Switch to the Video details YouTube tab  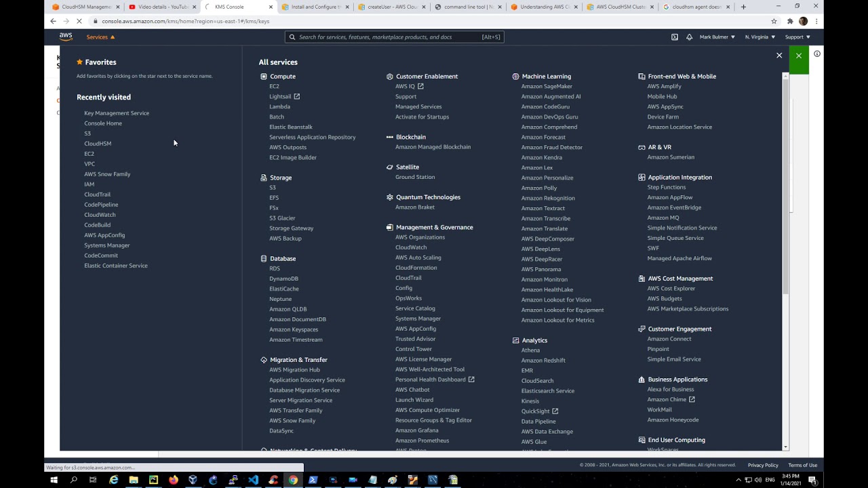pyautogui.click(x=163, y=7)
